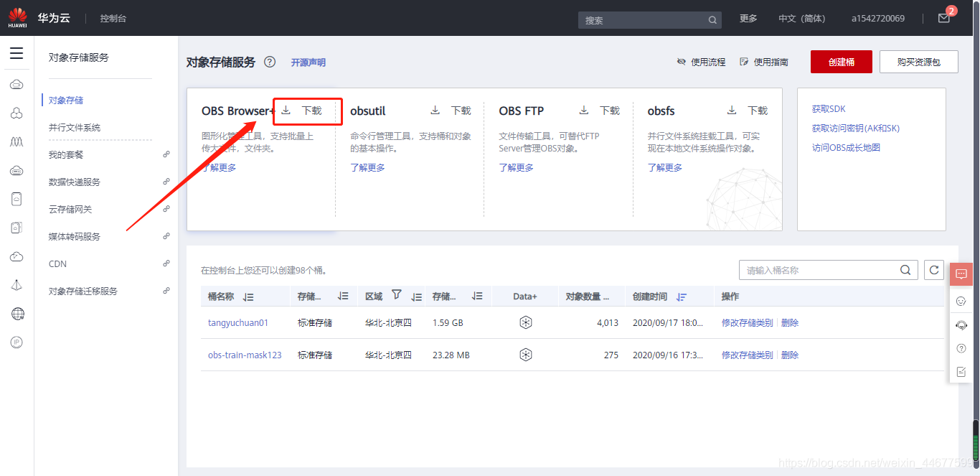Click the refresh bucket list button
This screenshot has width=980, height=476.
(934, 270)
